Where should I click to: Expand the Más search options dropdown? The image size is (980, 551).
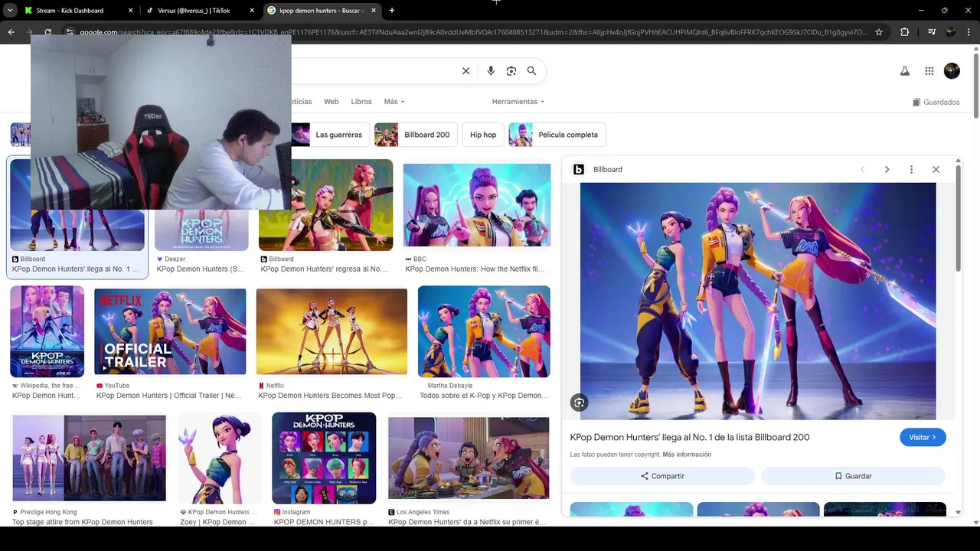coord(394,101)
